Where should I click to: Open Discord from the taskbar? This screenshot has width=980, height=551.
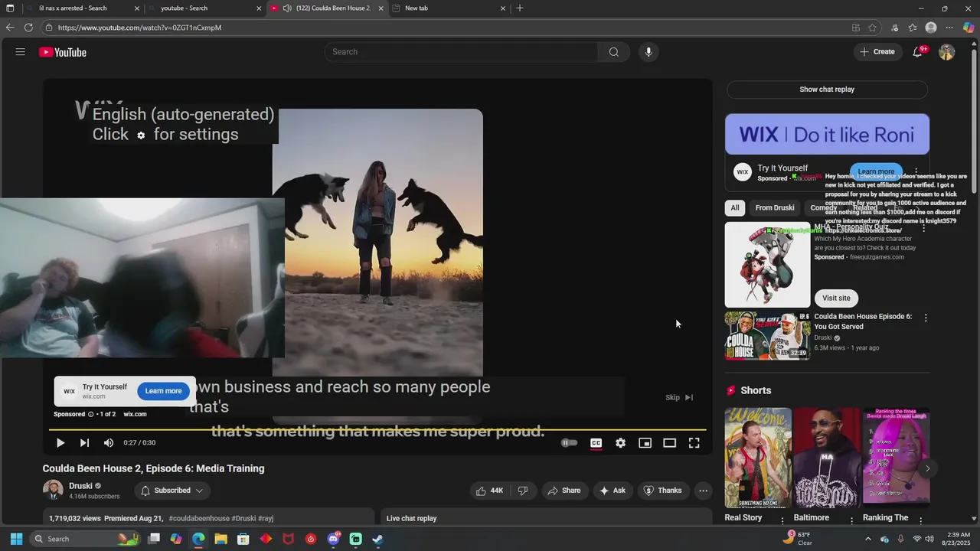tap(333, 539)
